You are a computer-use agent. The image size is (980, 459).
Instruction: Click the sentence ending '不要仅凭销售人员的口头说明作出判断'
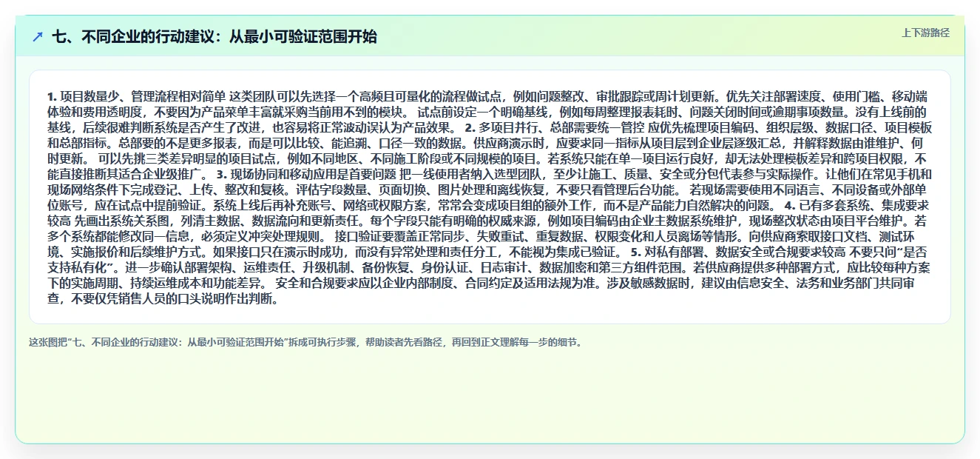point(490,292)
